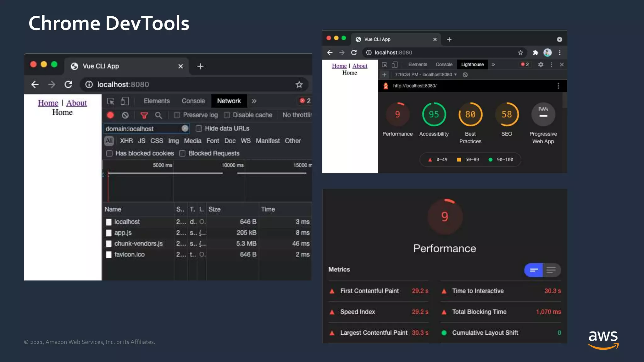Image resolution: width=644 pixels, height=362 pixels.
Task: Bookmark the page with the star in left browser
Action: (x=299, y=84)
